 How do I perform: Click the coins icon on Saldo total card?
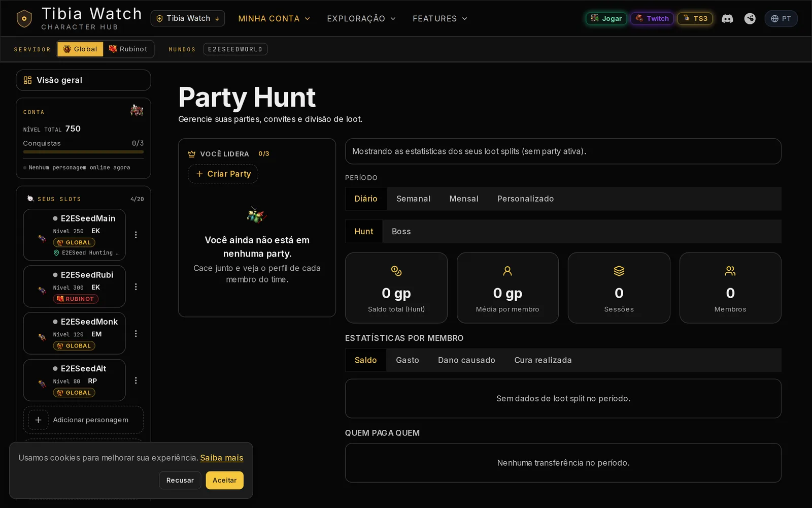pos(396,271)
